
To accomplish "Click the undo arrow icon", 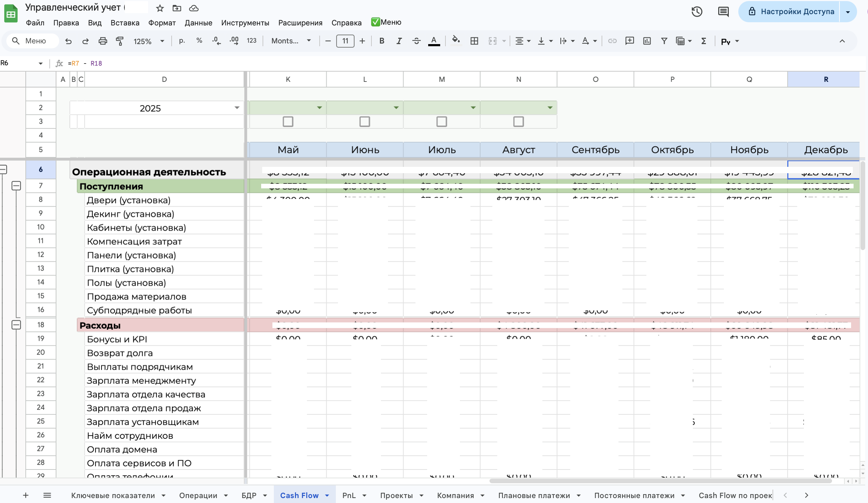I will [68, 41].
